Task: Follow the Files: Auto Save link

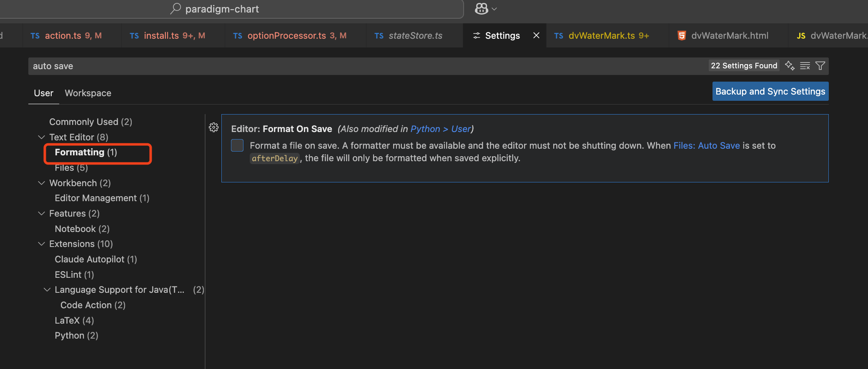Action: [706, 145]
